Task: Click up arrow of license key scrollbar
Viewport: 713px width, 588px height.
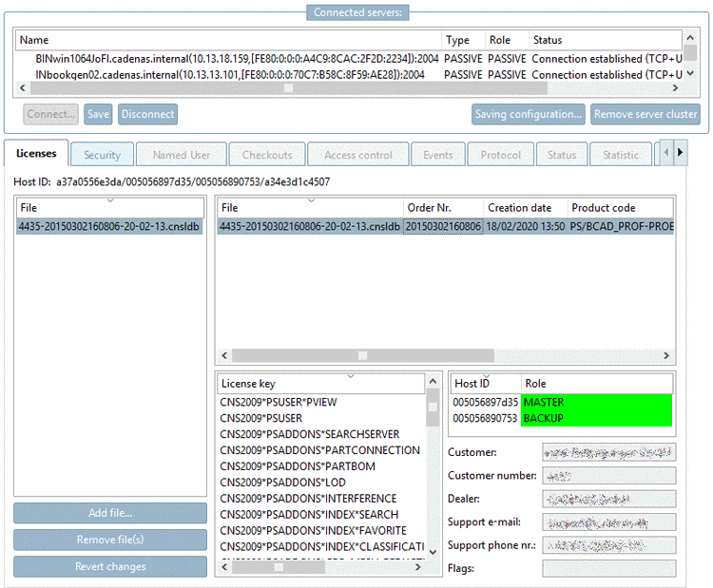Action: (x=433, y=381)
